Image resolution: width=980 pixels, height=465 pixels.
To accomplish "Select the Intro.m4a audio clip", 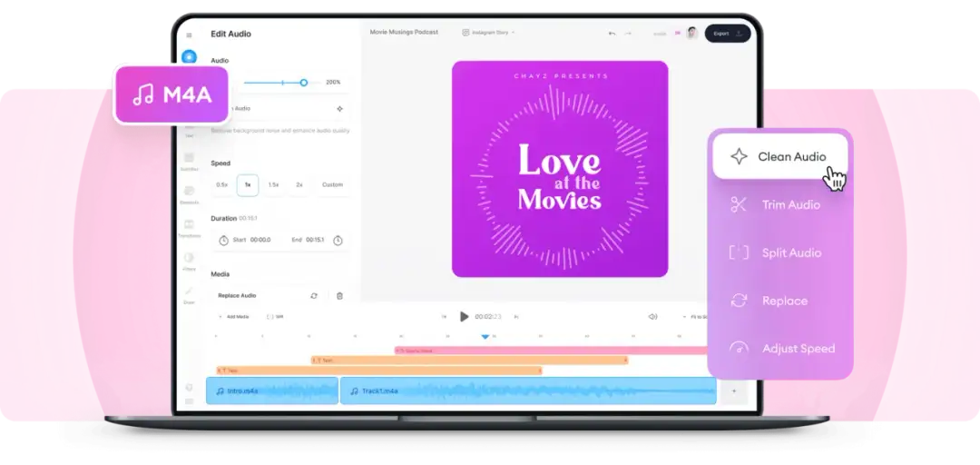I will pos(272,391).
